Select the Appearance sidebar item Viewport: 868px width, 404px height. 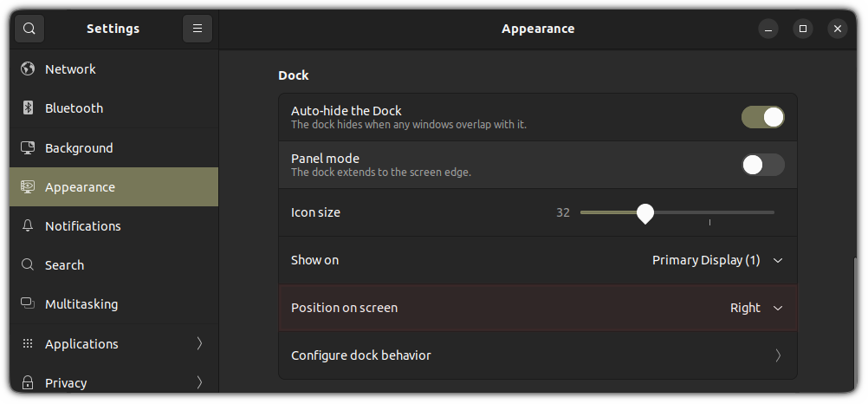coord(80,187)
